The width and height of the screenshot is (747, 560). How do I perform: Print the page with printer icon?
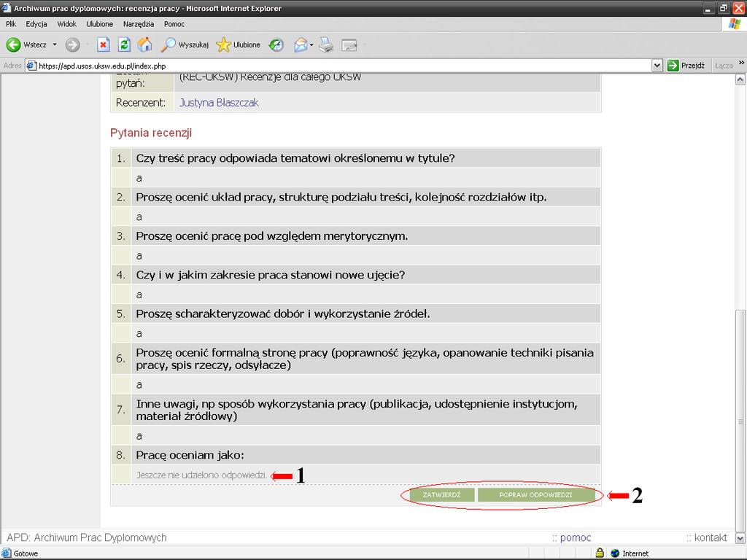(326, 44)
